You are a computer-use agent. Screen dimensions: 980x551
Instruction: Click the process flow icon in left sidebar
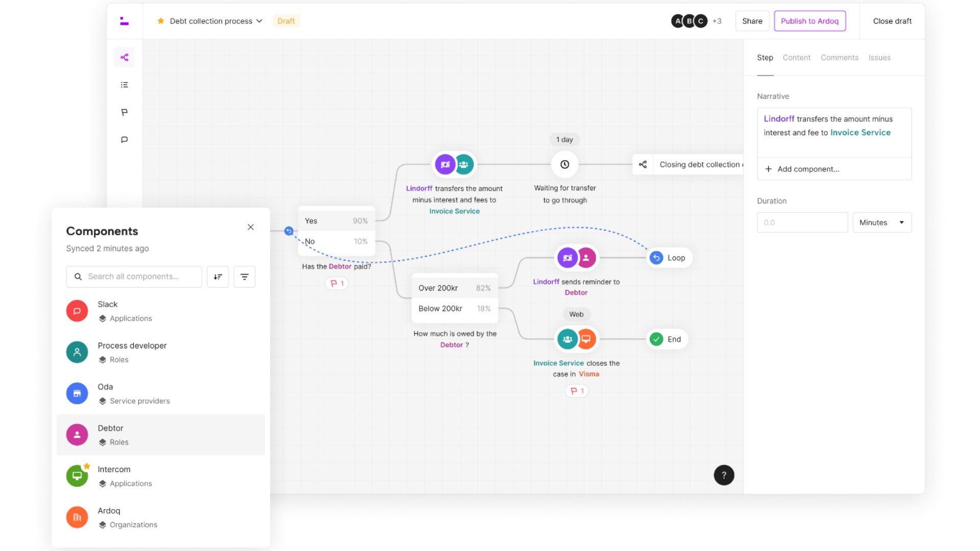[124, 57]
